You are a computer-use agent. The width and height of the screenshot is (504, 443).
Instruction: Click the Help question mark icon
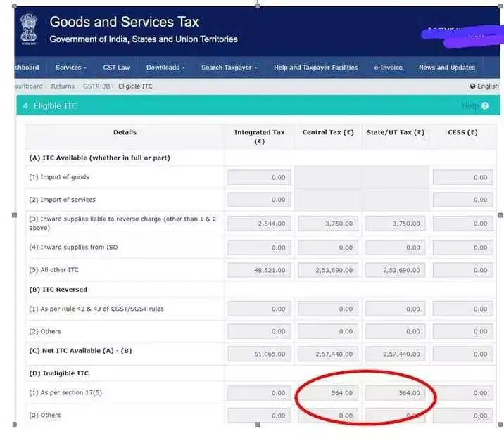(x=485, y=105)
